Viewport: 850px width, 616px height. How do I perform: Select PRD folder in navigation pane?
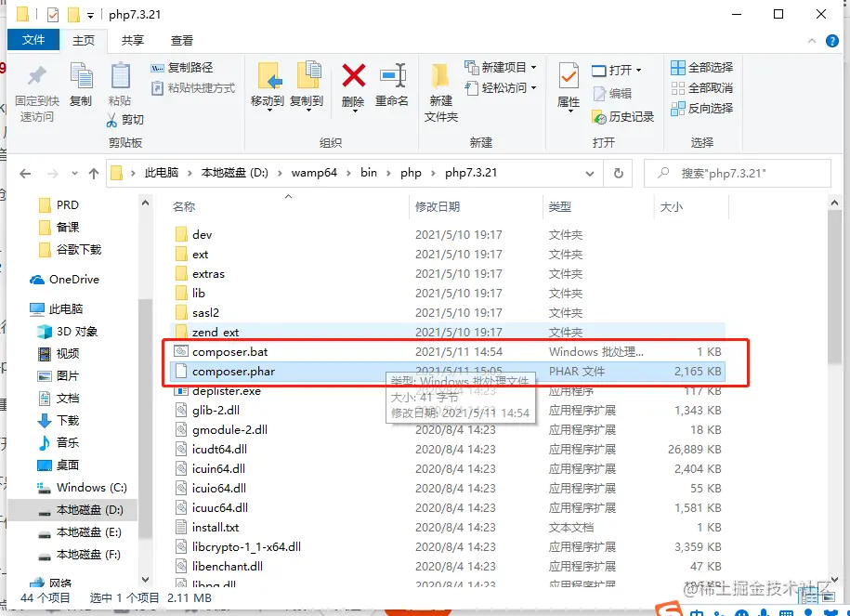click(x=67, y=205)
